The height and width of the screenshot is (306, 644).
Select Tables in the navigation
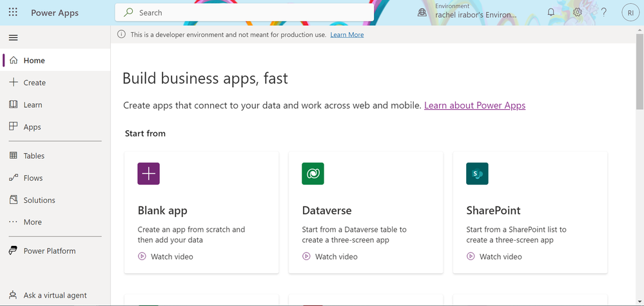pos(55,156)
